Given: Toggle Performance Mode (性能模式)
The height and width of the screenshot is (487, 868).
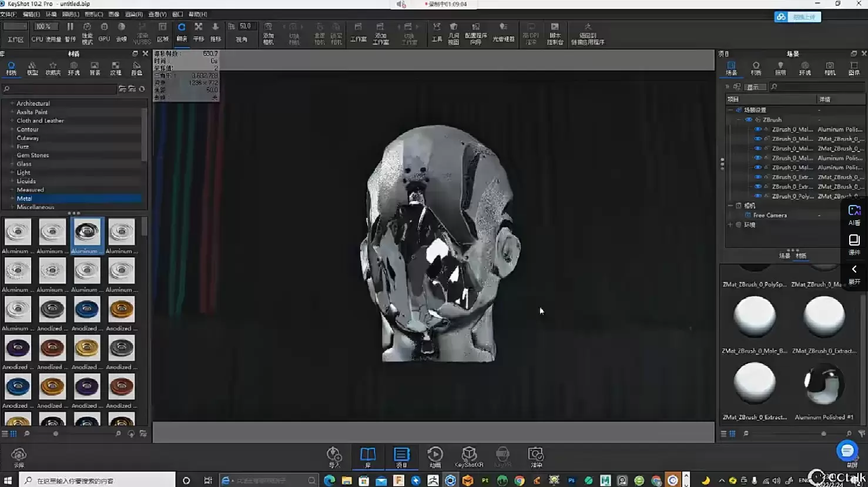Looking at the screenshot, I should [87, 32].
